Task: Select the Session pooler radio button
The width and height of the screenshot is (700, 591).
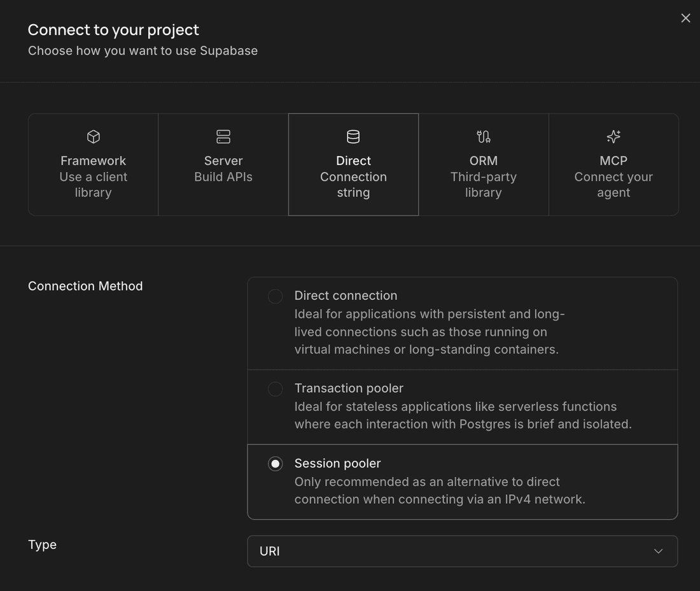Action: pos(275,464)
